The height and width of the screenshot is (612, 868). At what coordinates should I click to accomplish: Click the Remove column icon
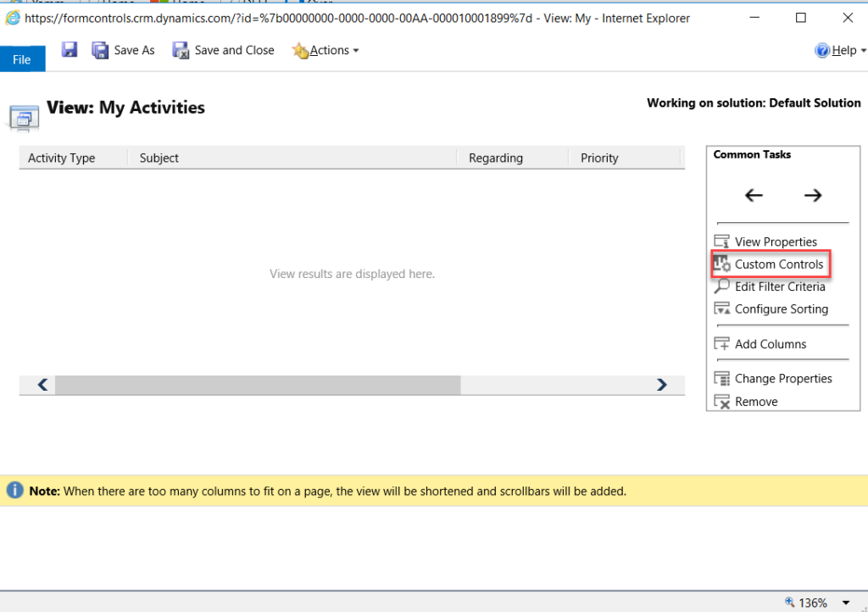tap(722, 402)
